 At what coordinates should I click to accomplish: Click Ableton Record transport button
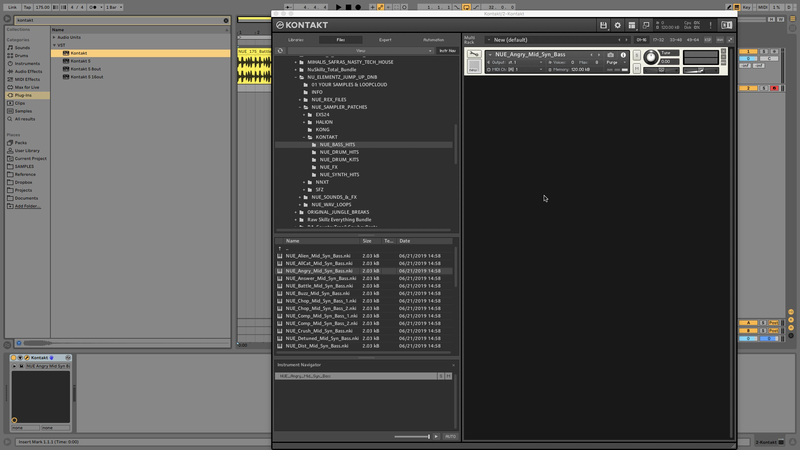[358, 7]
